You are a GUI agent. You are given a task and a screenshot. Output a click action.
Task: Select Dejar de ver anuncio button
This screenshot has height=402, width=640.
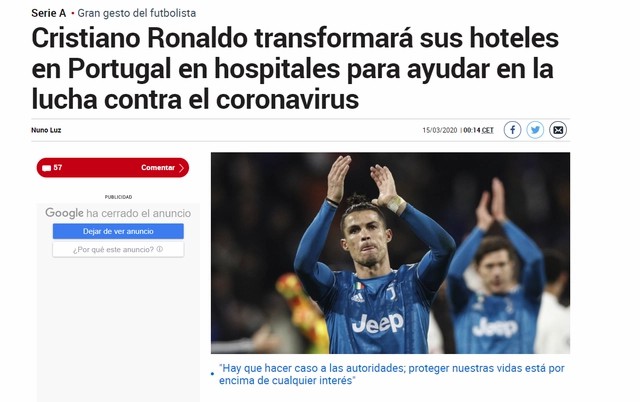click(118, 231)
